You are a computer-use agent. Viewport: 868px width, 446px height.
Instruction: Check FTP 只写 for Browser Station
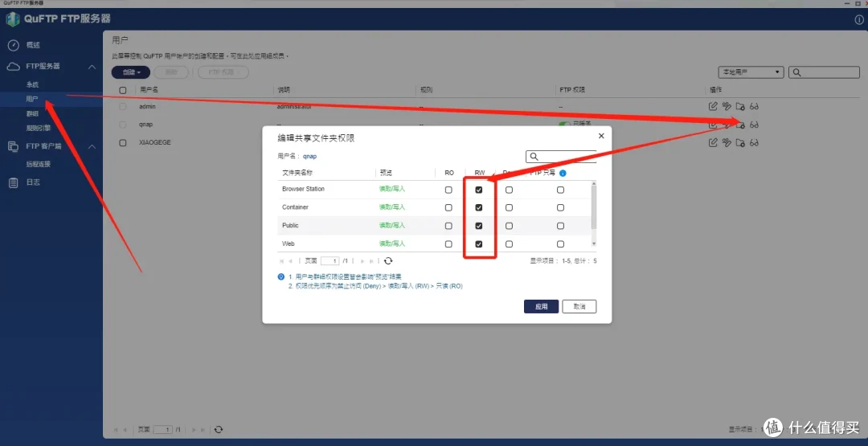point(561,190)
